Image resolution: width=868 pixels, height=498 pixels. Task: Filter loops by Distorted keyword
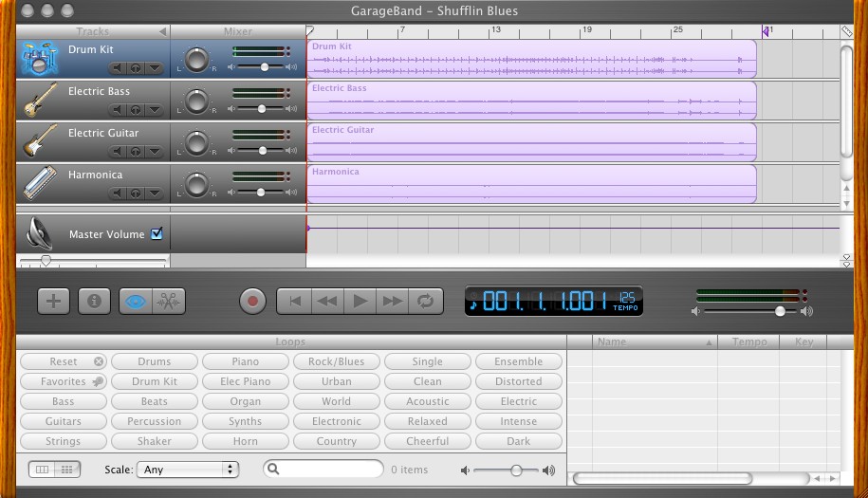point(519,381)
